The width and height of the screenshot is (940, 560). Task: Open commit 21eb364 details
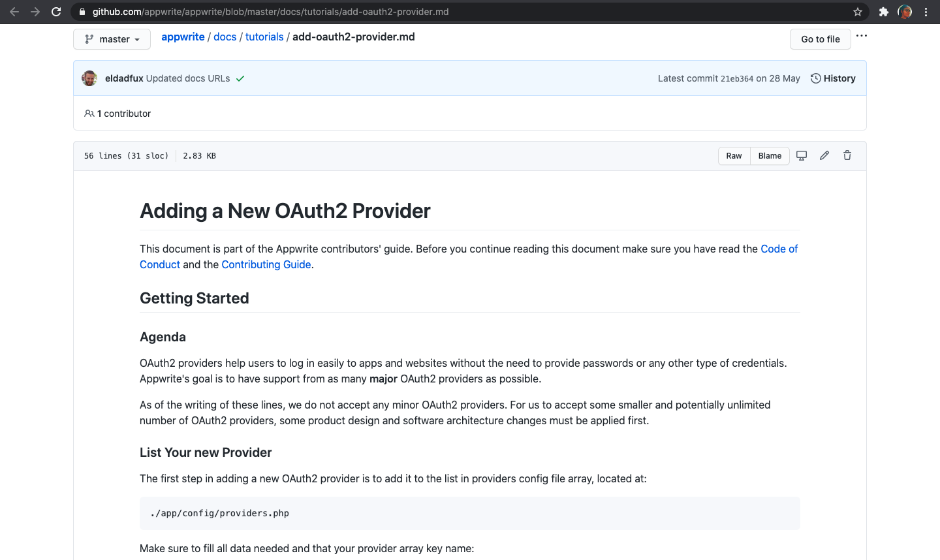pos(745,78)
